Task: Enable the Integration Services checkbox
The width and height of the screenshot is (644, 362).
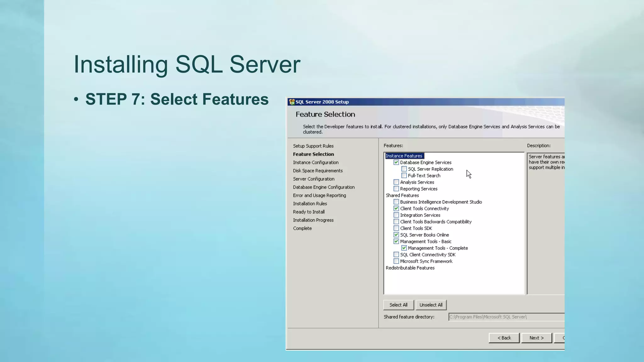Action: 396,215
